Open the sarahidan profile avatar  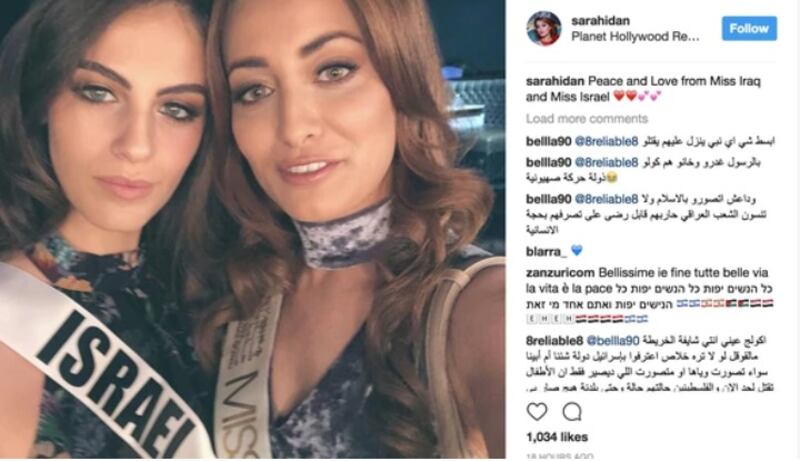point(544,29)
